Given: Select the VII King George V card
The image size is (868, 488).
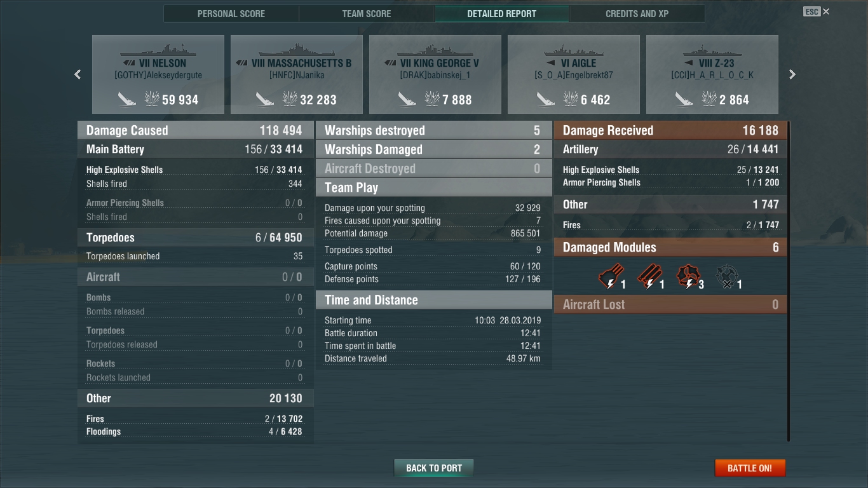Looking at the screenshot, I should click(x=435, y=74).
